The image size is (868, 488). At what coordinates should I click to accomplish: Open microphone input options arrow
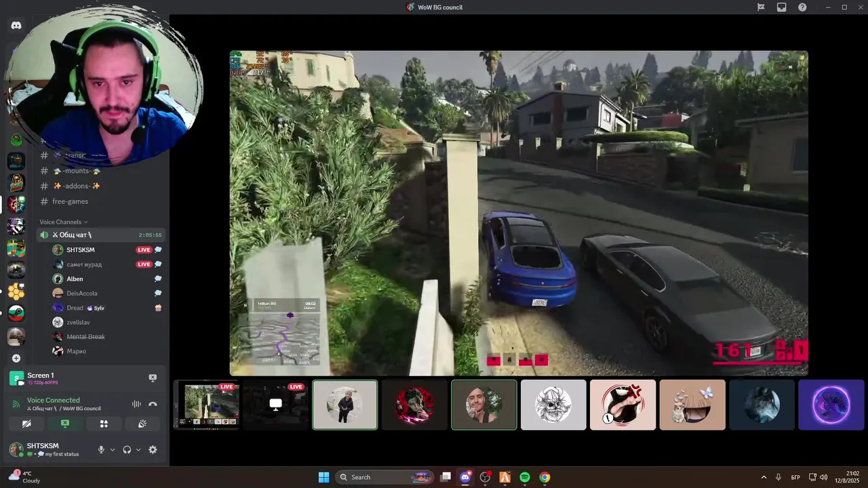[113, 449]
